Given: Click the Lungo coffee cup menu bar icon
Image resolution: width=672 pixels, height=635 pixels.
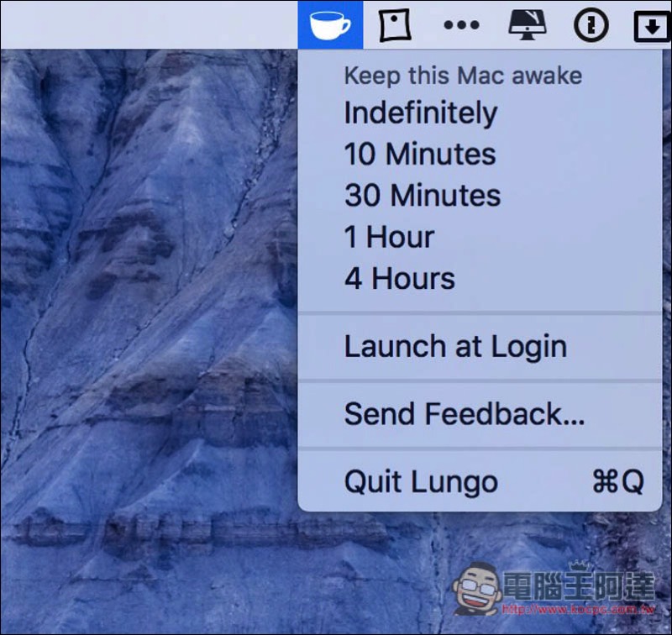Looking at the screenshot, I should click(x=330, y=25).
